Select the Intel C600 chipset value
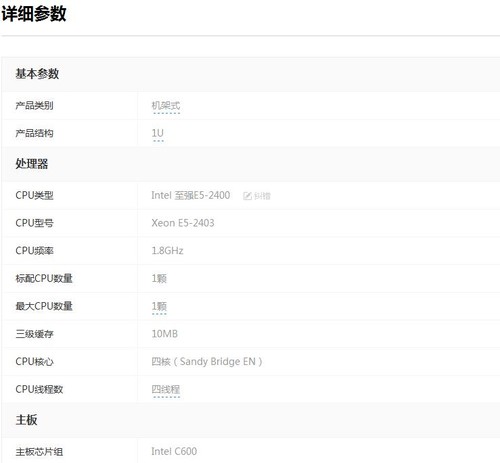The height and width of the screenshot is (463, 500). pyautogui.click(x=174, y=452)
